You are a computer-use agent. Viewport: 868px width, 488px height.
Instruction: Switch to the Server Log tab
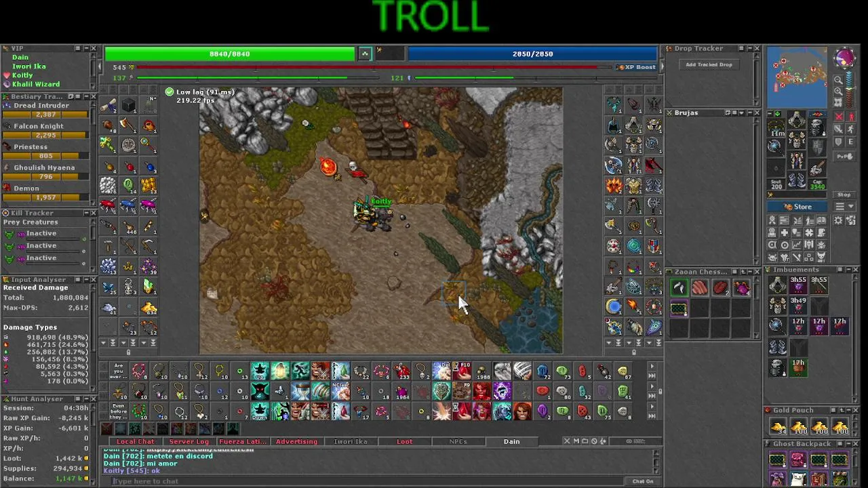click(189, 441)
